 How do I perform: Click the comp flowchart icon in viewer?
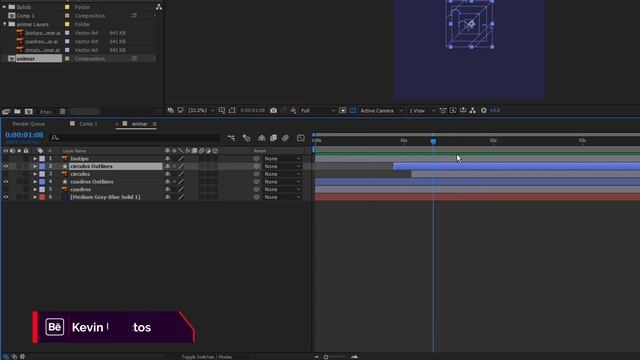click(x=473, y=111)
